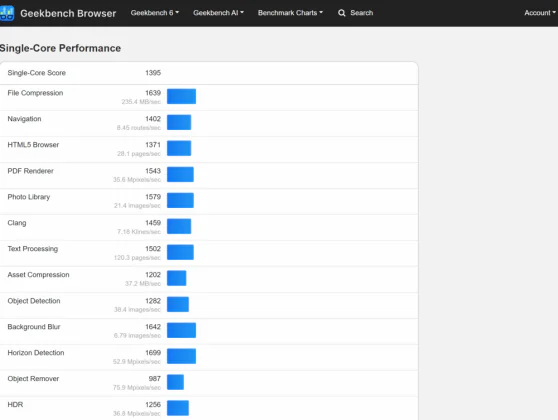This screenshot has height=420, width=558.
Task: Click the Geekbench logo icon
Action: point(7,13)
